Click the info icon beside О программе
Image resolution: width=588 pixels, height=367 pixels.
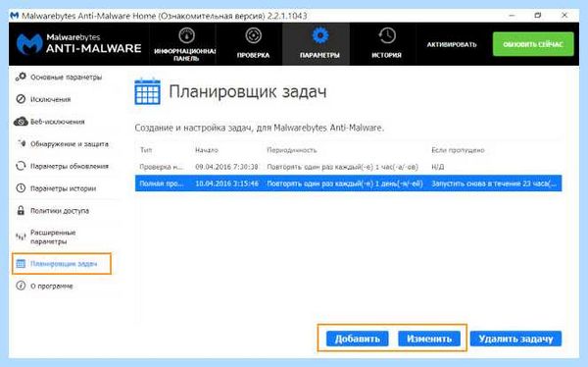[21, 286]
